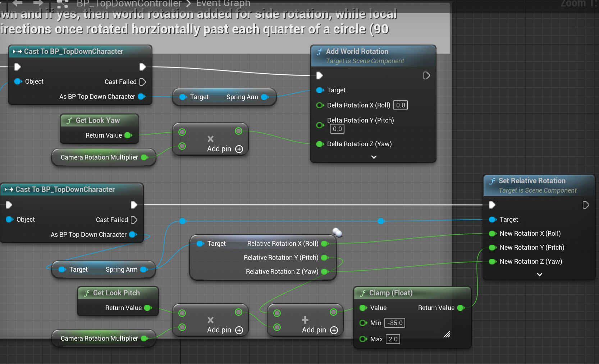Select Event Graph in the breadcrumb
Viewport: 599px width, 364px height.
coord(223,4)
